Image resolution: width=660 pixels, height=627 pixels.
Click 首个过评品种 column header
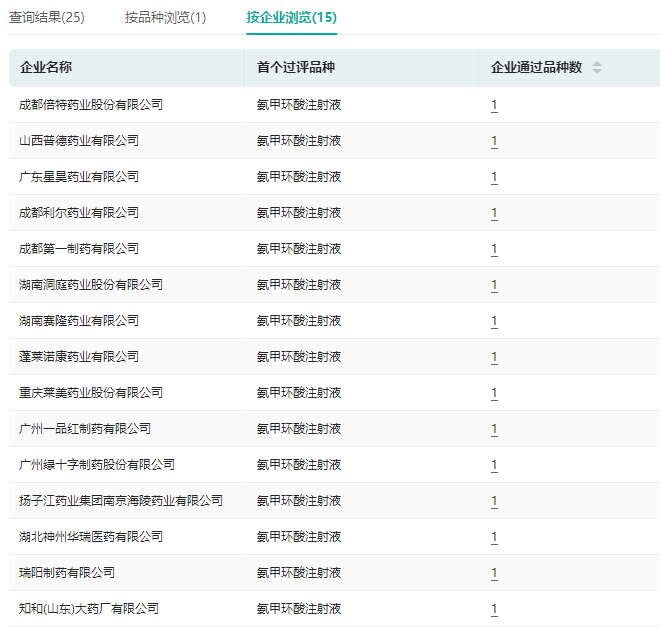[294, 68]
